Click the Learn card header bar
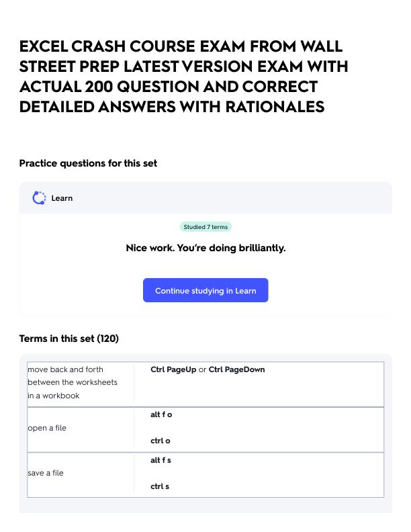Screen dimensions: 411x532 point(205,197)
